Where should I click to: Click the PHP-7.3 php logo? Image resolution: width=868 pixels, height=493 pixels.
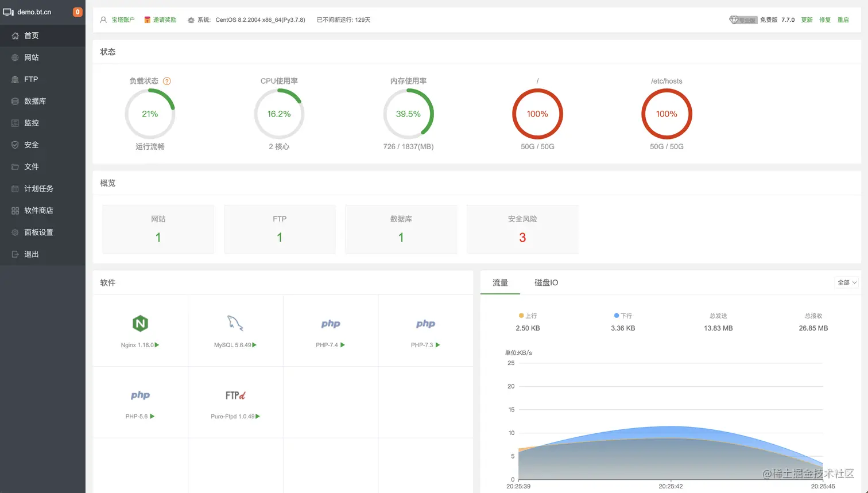pyautogui.click(x=425, y=324)
